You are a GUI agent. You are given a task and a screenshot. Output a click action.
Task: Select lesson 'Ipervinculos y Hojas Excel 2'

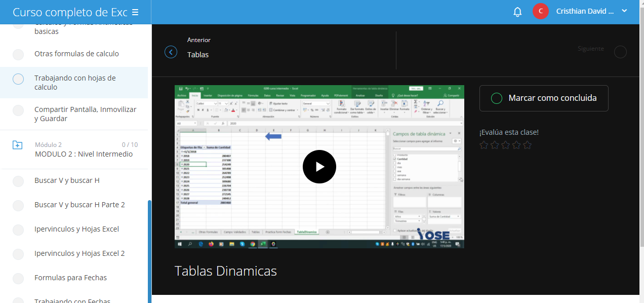[79, 253]
